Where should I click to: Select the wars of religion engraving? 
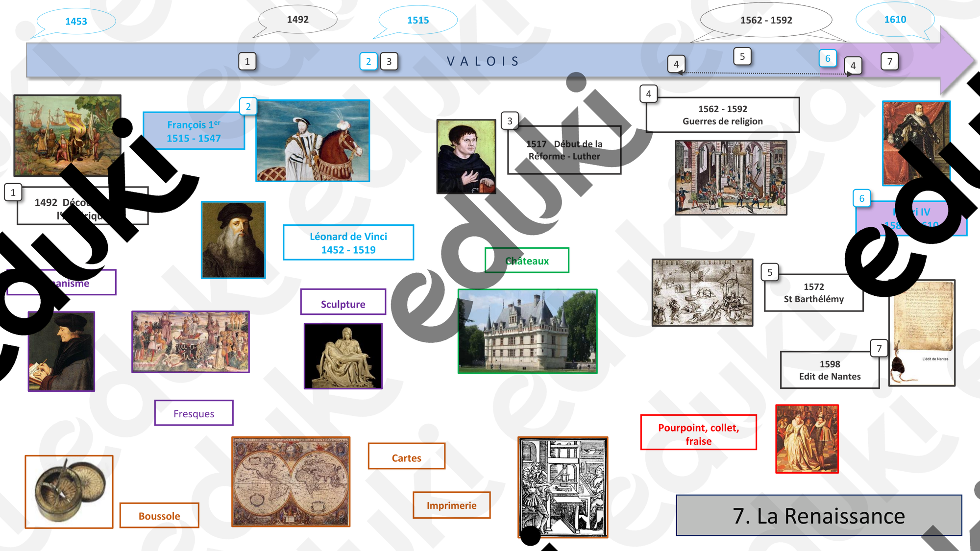731,178
